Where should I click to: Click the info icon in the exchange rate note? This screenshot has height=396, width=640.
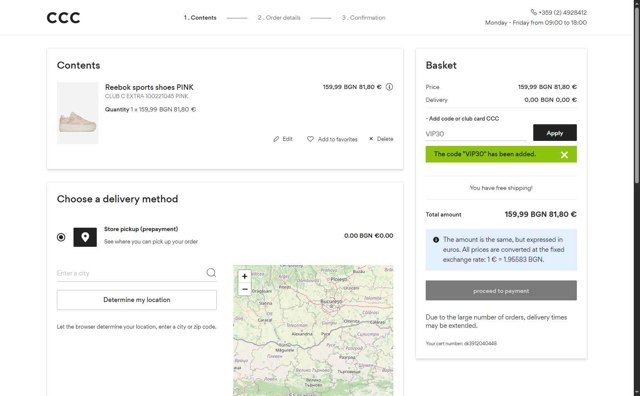coord(436,240)
